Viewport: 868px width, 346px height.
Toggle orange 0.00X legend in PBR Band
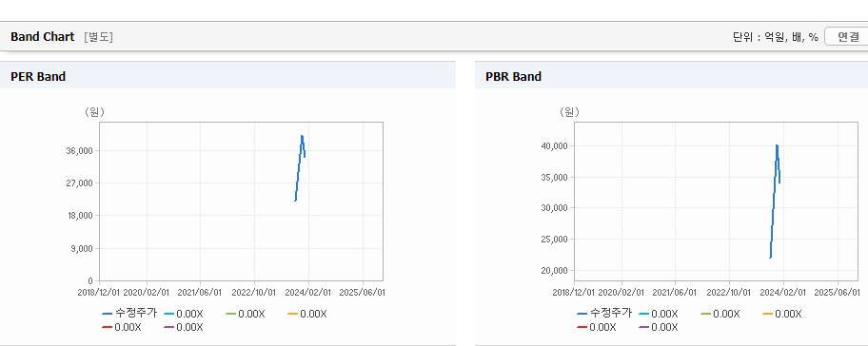[x=782, y=314]
